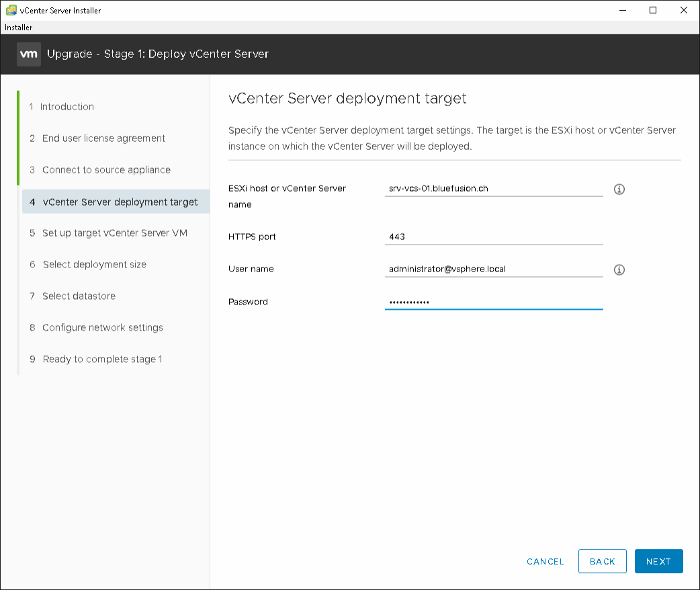
Task: Select End user license agreement step
Action: pyautogui.click(x=103, y=138)
